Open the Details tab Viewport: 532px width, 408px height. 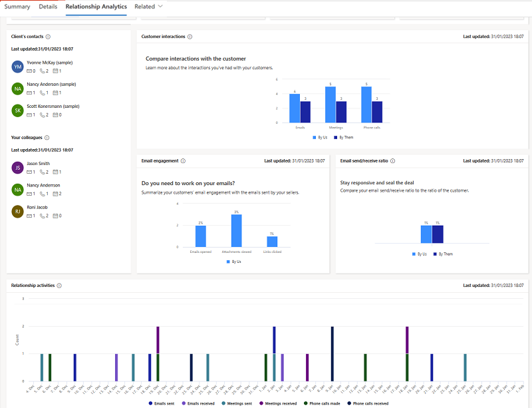(x=48, y=7)
